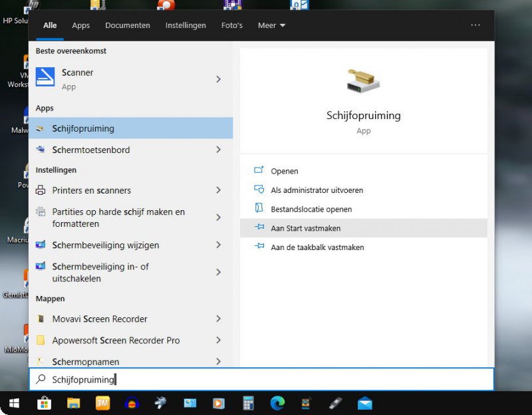This screenshot has height=415, width=532.
Task: Launch the Calculator from the taskbar
Action: click(x=249, y=403)
